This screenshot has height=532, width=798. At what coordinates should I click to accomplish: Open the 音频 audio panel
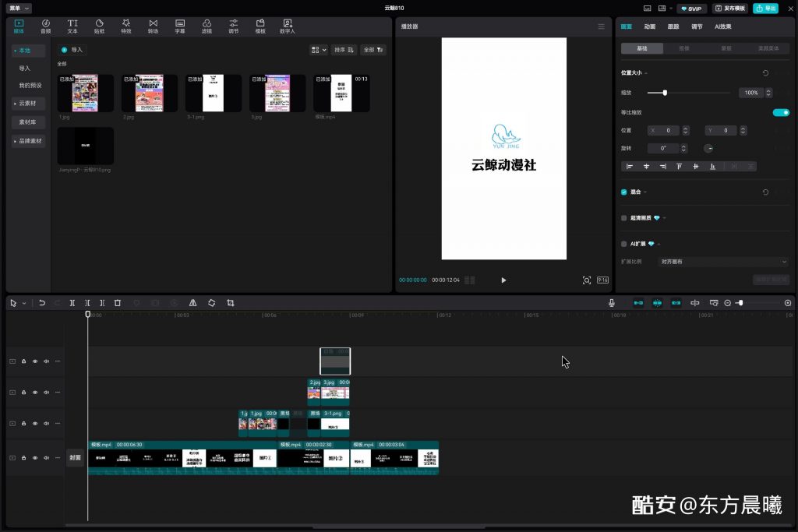[46, 26]
